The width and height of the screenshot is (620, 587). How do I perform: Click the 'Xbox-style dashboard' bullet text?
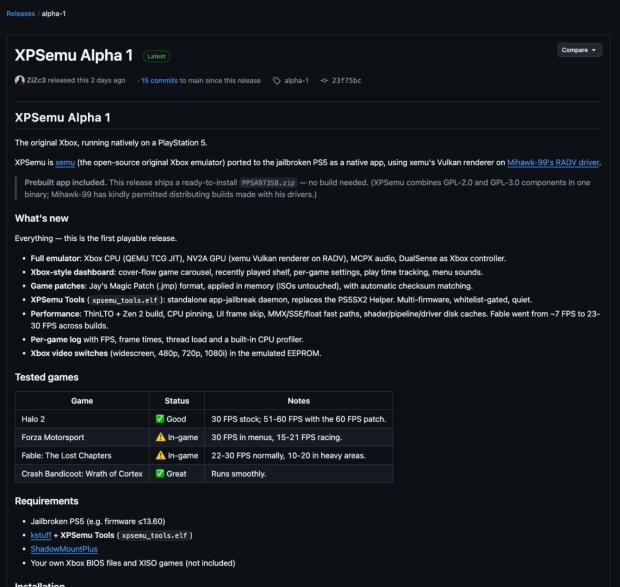tap(257, 272)
